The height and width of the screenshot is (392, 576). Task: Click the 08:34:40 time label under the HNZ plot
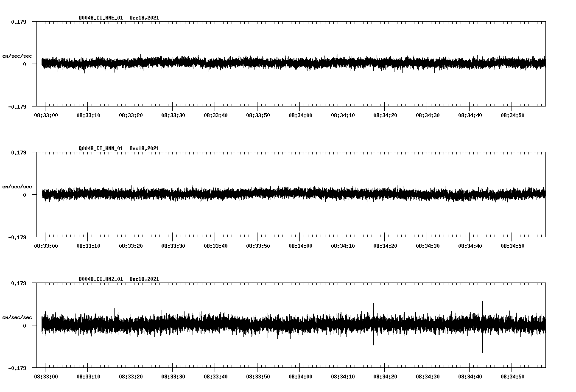pyautogui.click(x=470, y=376)
